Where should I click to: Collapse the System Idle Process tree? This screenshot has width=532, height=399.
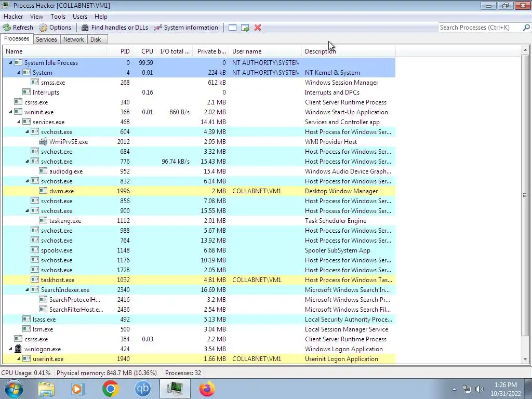coord(10,62)
